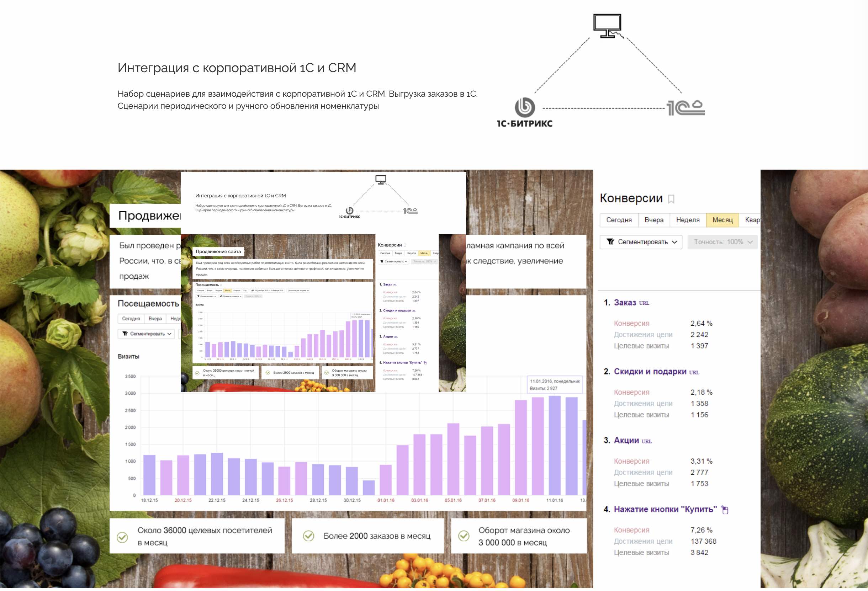This screenshot has width=868, height=591.
Task: Open the Нажатие кнопки "Купить" goal link
Action: [665, 509]
